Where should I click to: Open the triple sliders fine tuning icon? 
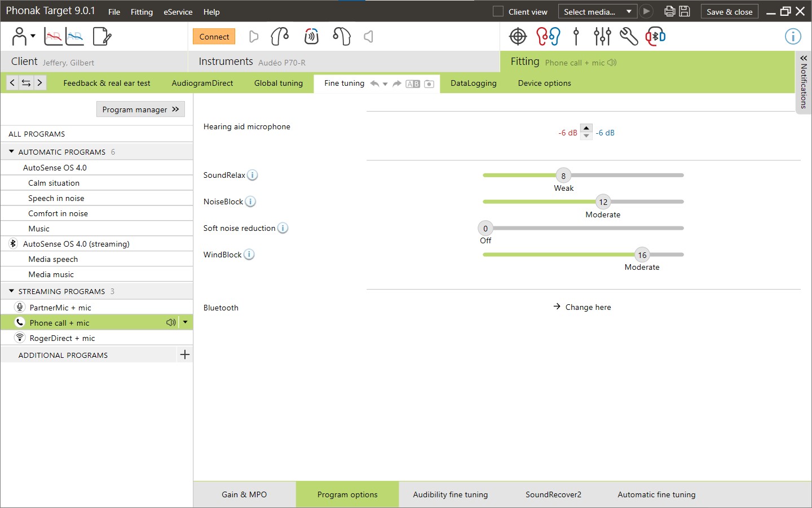pyautogui.click(x=602, y=37)
